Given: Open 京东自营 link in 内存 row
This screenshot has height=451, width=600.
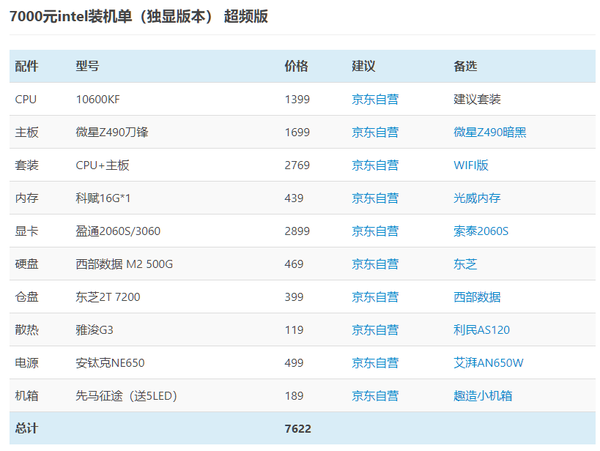Looking at the screenshot, I should [x=375, y=198].
